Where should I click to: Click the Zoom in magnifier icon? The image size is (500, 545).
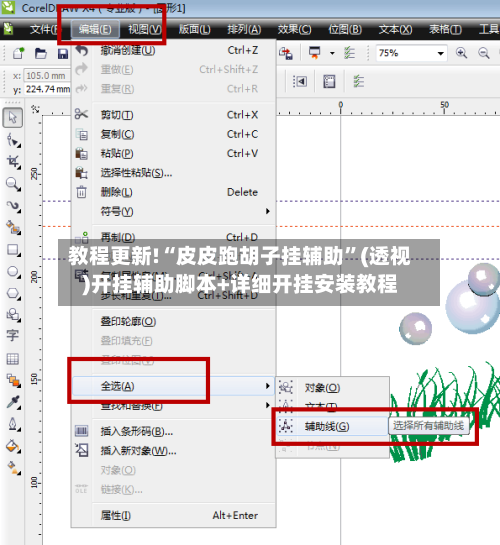pos(461,53)
